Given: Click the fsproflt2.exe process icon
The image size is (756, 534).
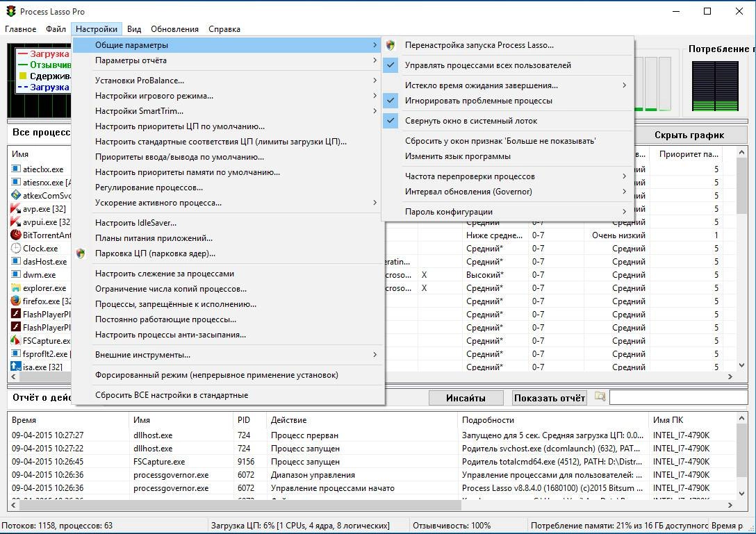Looking at the screenshot, I should click(16, 353).
